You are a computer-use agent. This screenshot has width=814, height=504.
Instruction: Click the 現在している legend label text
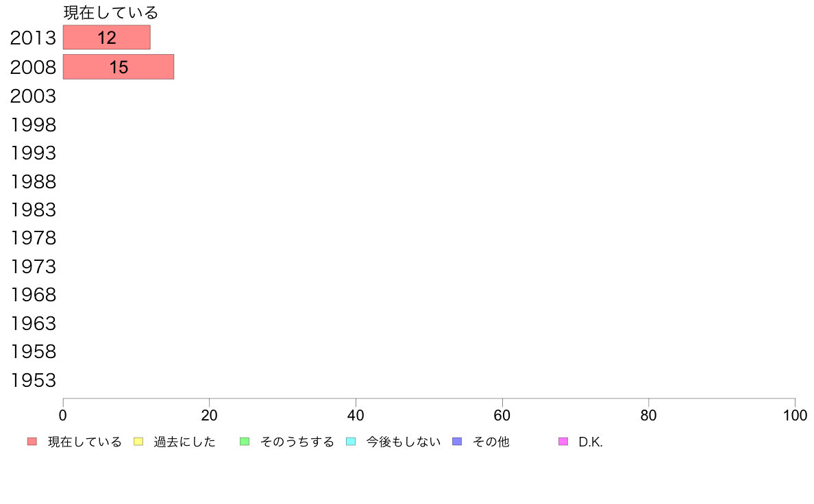[x=84, y=442]
